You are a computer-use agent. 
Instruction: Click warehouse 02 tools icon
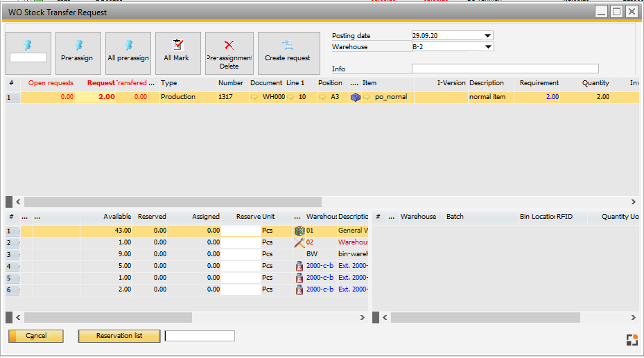click(299, 242)
